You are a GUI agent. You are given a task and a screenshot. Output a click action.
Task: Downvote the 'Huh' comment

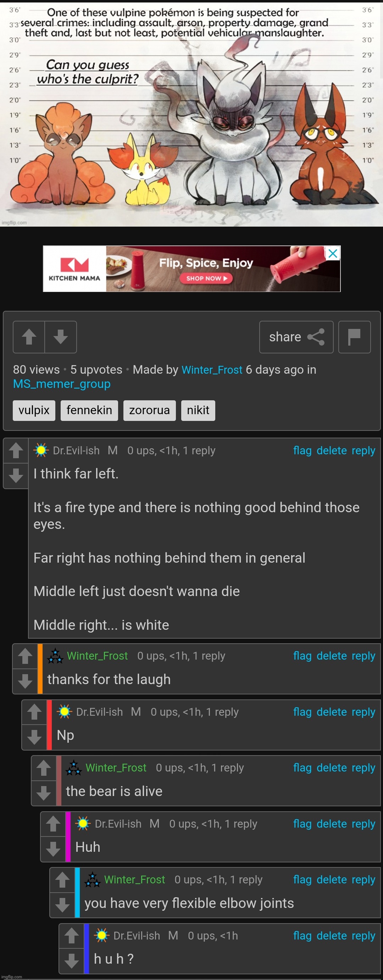(x=53, y=849)
